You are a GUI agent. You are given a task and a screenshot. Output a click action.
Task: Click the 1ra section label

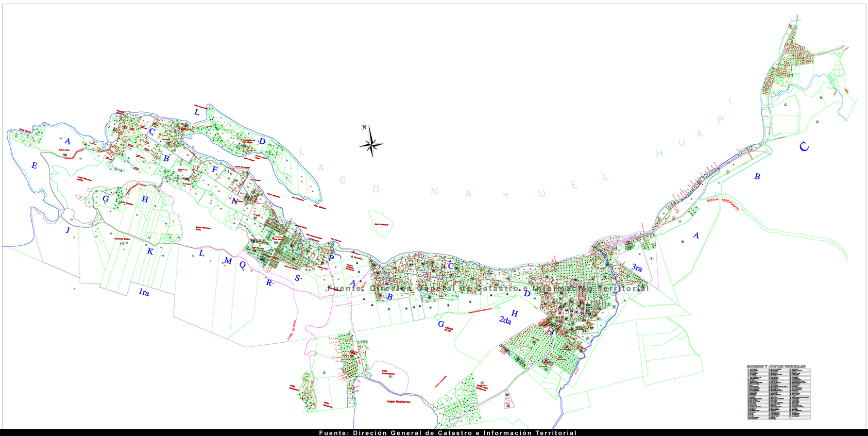point(144,293)
